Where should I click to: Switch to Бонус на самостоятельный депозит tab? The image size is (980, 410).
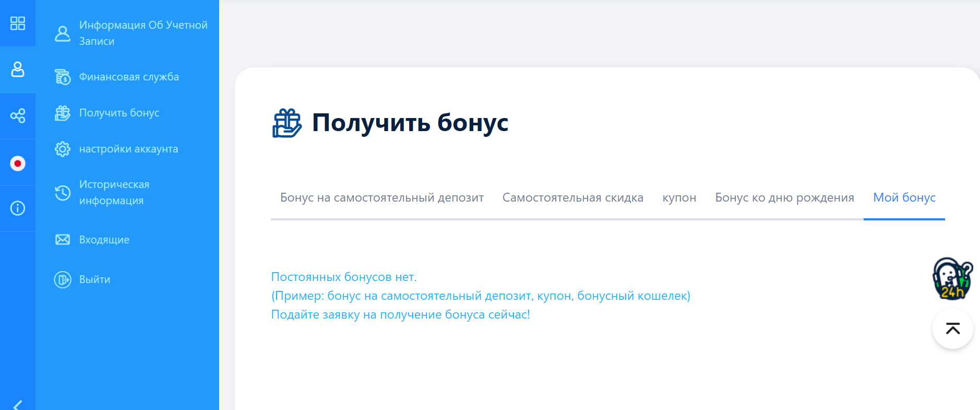pyautogui.click(x=382, y=197)
